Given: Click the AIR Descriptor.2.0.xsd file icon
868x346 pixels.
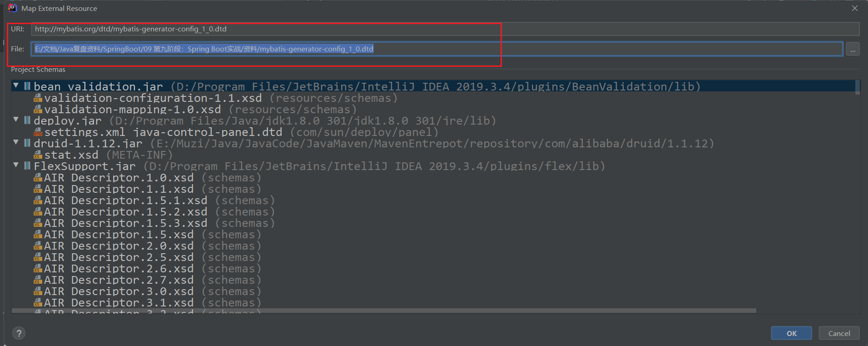Looking at the screenshot, I should click(38, 246).
